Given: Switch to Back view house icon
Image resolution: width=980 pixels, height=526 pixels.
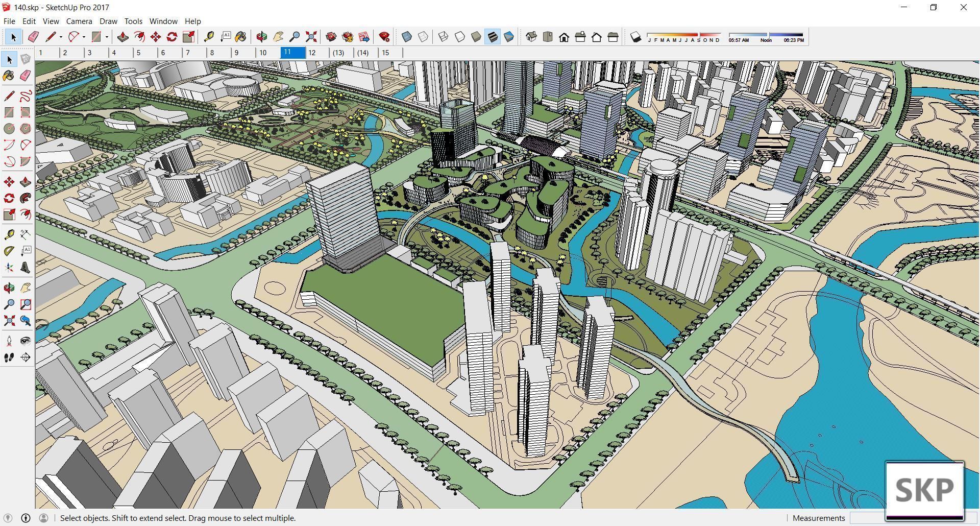Looking at the screenshot, I should pyautogui.click(x=597, y=37).
